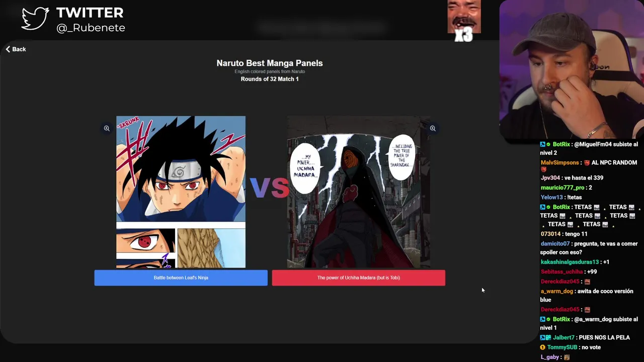Vote for Battle between Leaf's Ninja
This screenshot has width=644, height=362.
point(181,278)
